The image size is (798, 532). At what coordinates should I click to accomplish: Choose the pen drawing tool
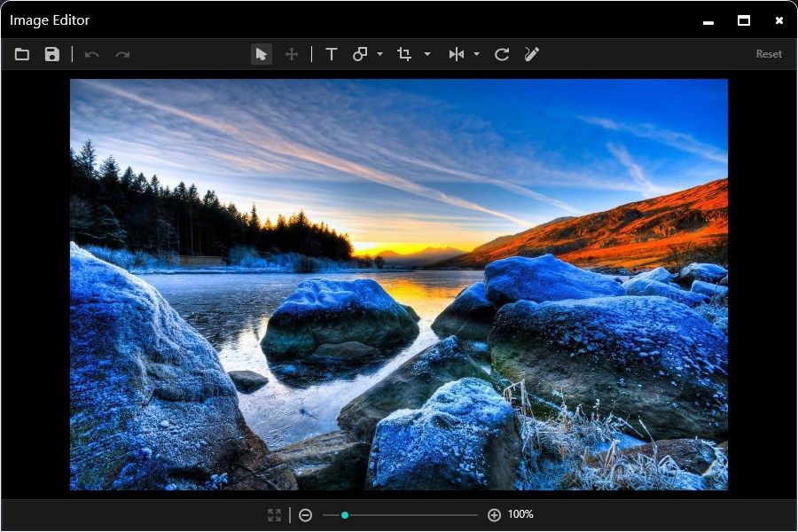532,54
